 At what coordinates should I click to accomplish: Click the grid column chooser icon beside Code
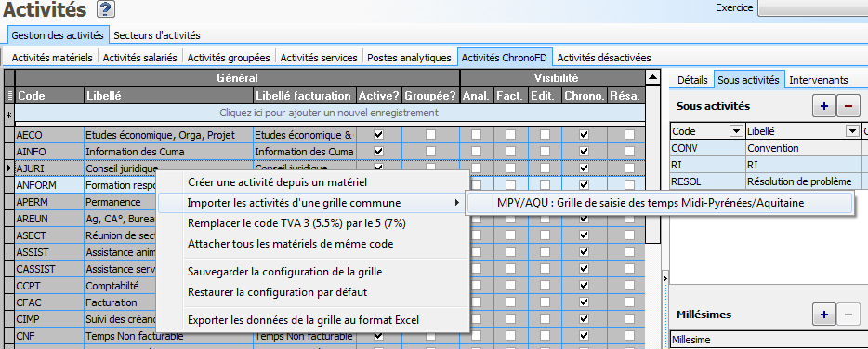pyautogui.click(x=9, y=95)
